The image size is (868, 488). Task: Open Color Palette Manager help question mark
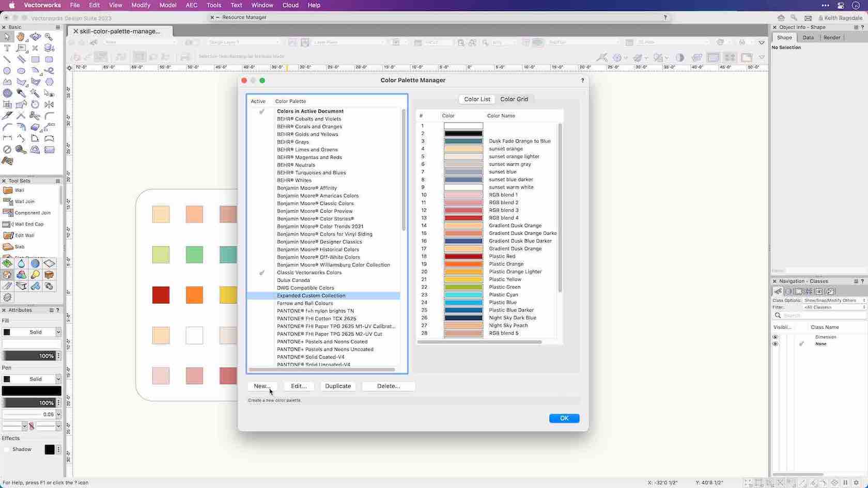pos(582,81)
